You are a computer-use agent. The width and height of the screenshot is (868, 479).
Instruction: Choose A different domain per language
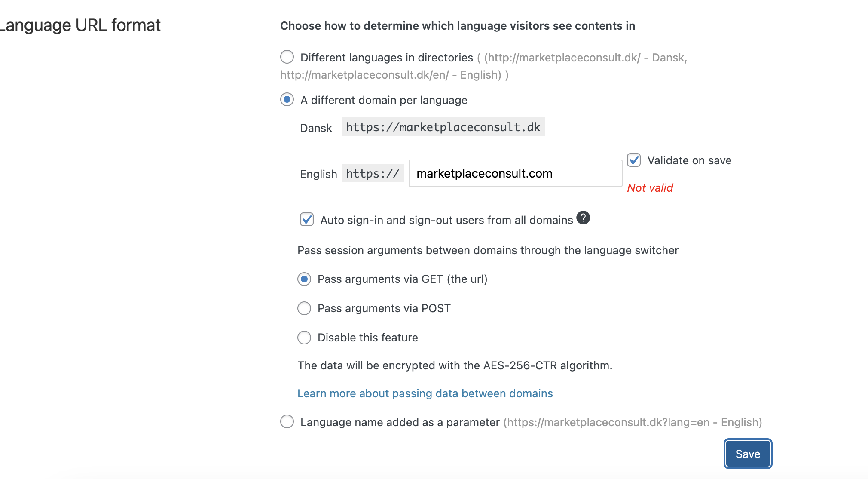(x=287, y=99)
